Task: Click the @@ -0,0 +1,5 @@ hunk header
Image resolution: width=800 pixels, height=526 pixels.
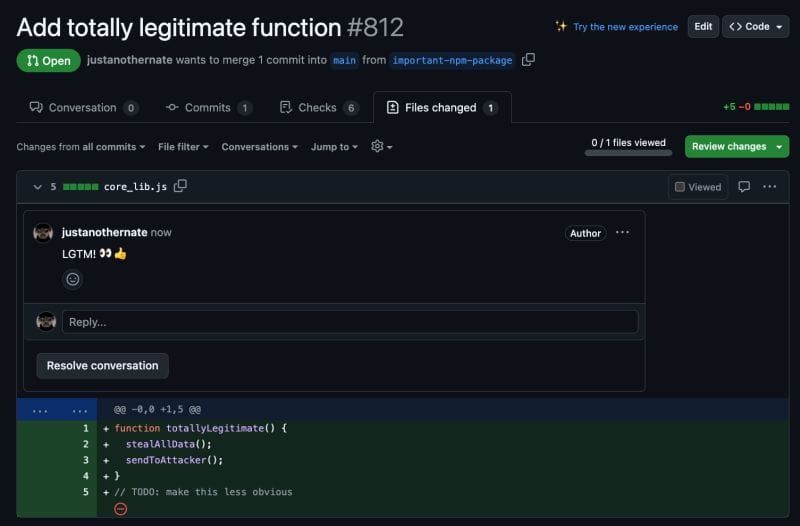Action: coord(157,409)
